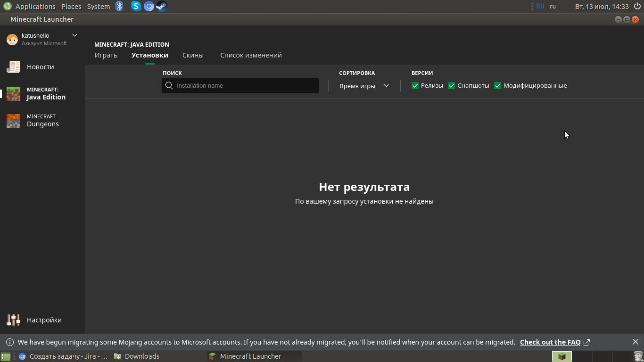
Task: Click the katushello account avatar
Action: (x=12, y=40)
